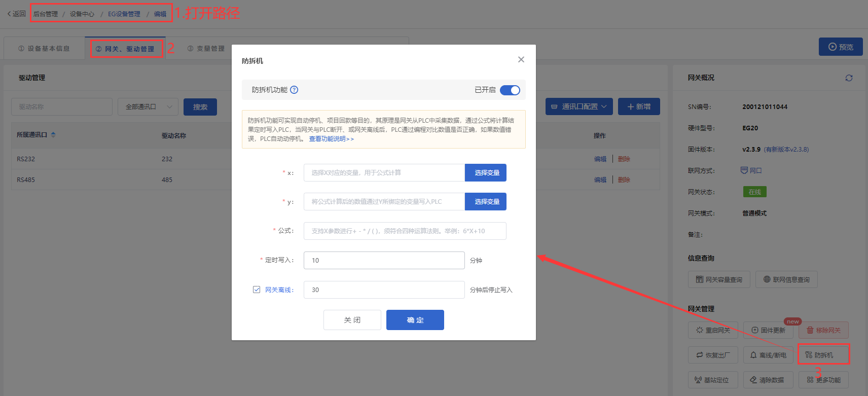Click the 新增 add button
This screenshot has height=396, width=868.
639,106
